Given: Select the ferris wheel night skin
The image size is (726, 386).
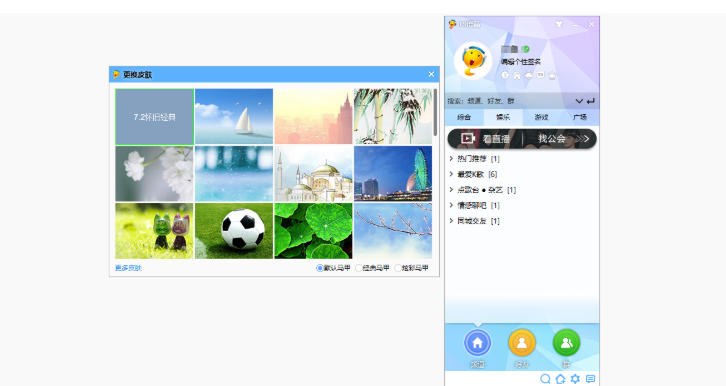Looking at the screenshot, I should pos(393,174).
